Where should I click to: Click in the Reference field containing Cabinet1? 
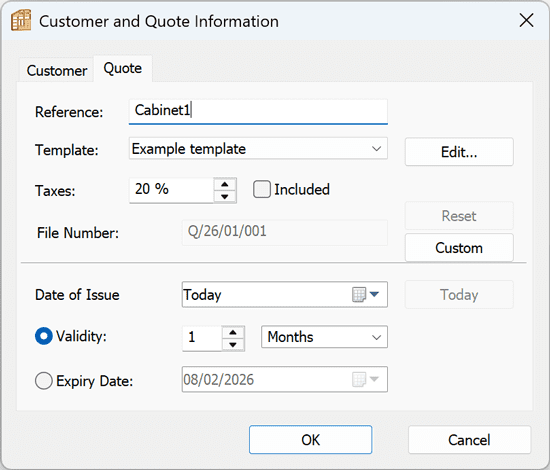click(258, 112)
